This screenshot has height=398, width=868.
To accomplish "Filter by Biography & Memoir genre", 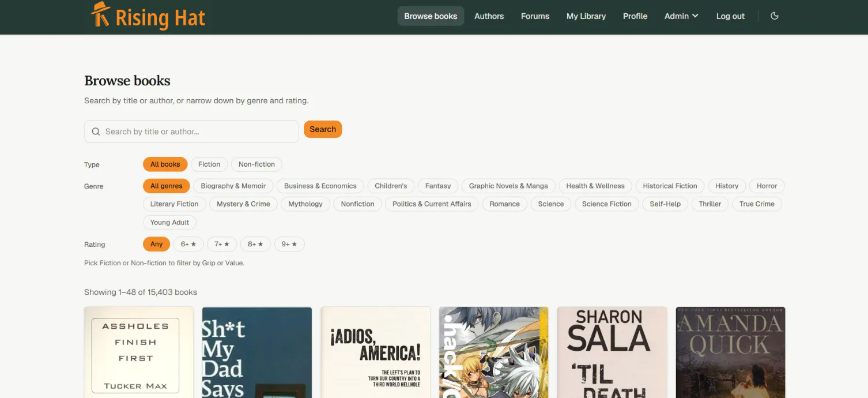I will point(233,186).
